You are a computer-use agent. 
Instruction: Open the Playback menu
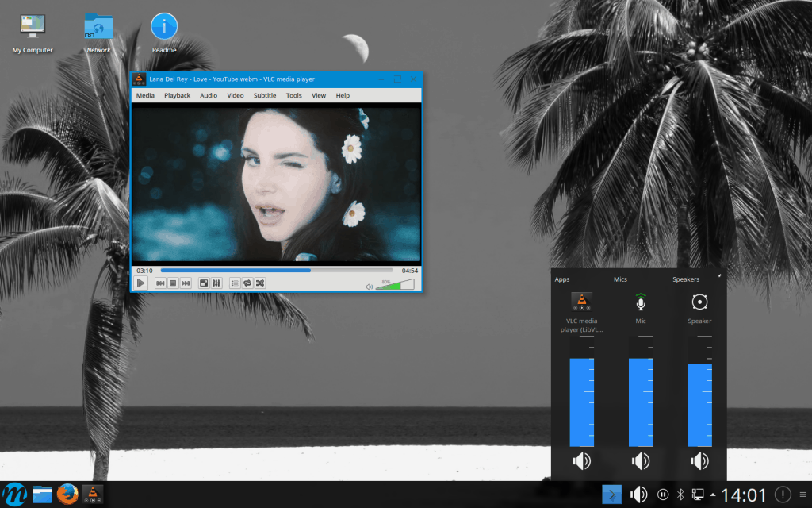(x=177, y=95)
